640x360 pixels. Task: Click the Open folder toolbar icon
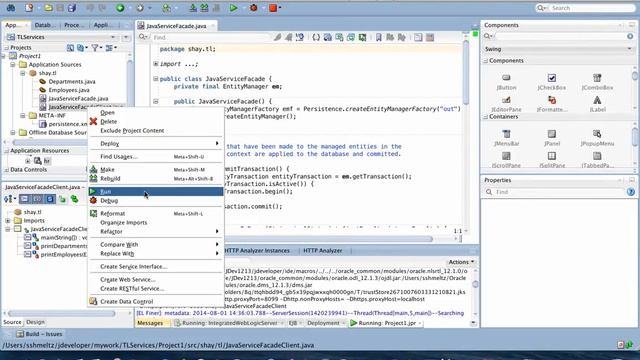click(48, 8)
